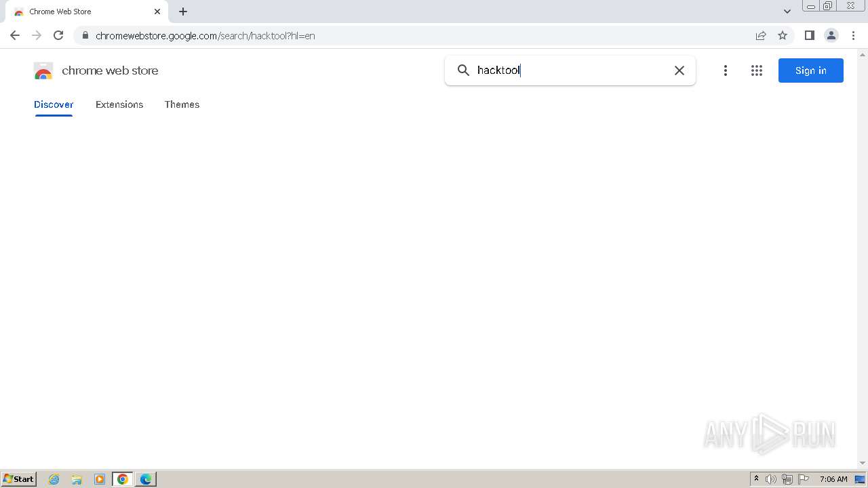Share this page icon in address bar
The image size is (868, 488).
pos(761,35)
